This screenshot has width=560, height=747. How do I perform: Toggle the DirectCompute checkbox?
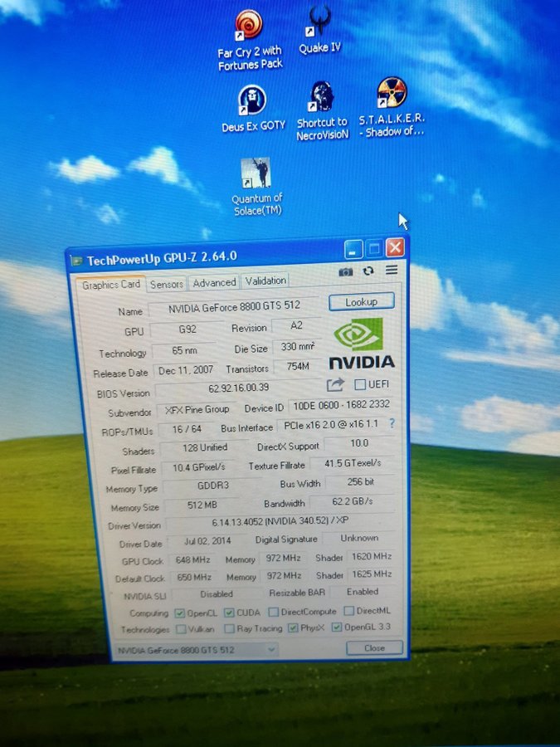(273, 611)
